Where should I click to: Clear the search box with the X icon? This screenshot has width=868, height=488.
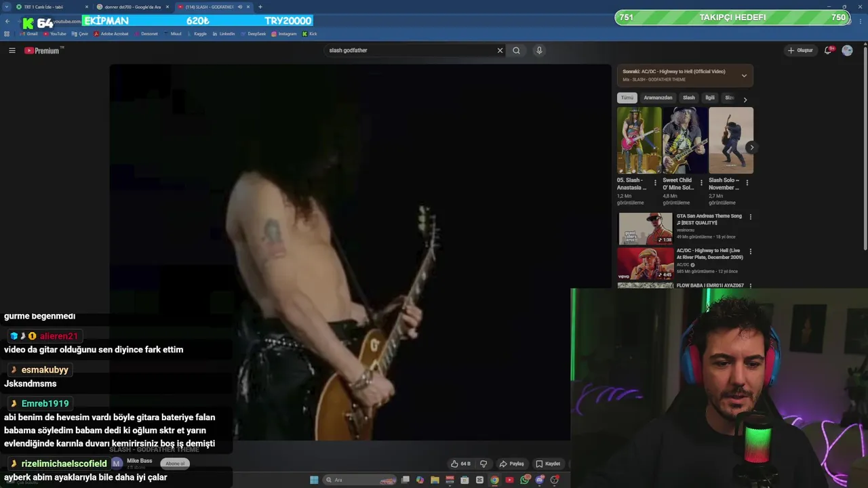click(x=500, y=50)
